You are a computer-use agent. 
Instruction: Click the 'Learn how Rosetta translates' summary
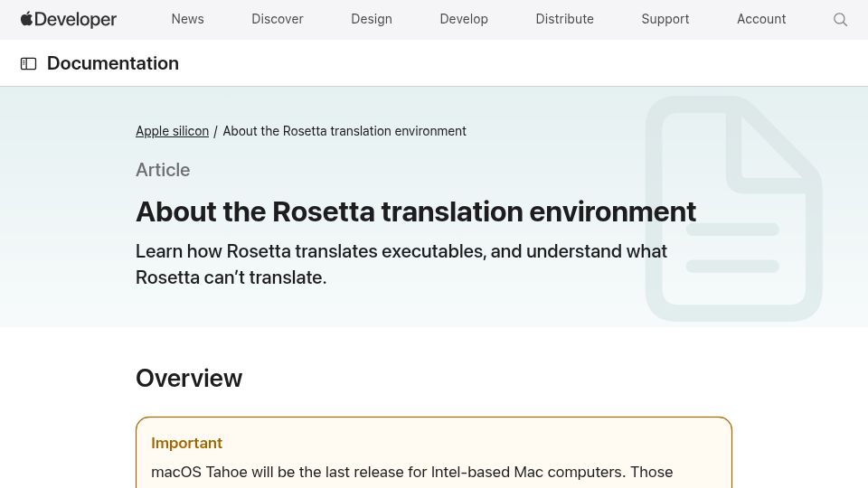tap(401, 264)
